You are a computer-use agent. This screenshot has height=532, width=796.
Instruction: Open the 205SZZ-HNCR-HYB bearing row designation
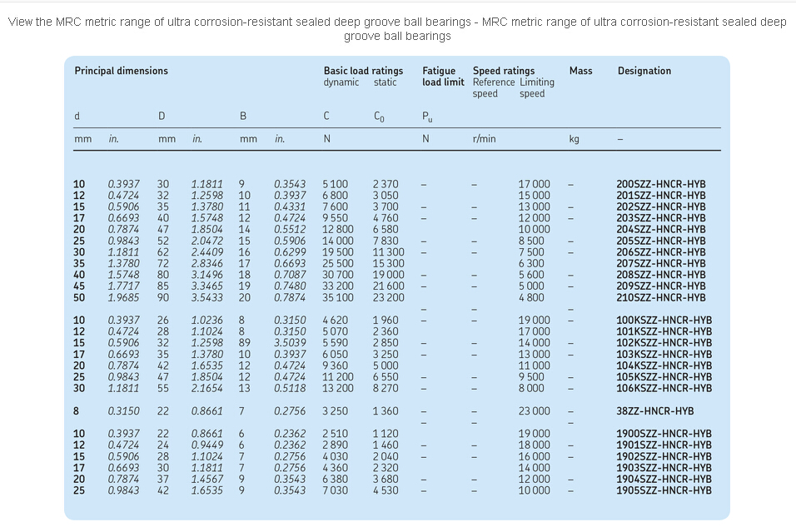(660, 241)
